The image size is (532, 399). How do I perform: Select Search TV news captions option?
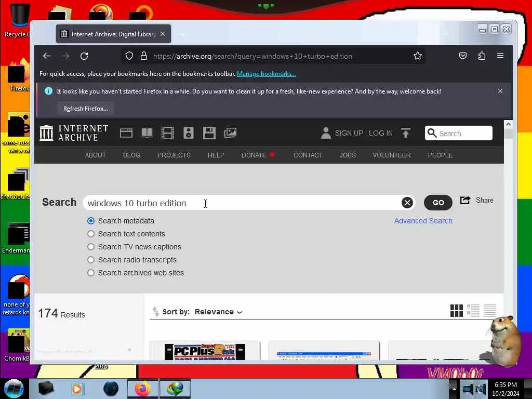click(90, 247)
